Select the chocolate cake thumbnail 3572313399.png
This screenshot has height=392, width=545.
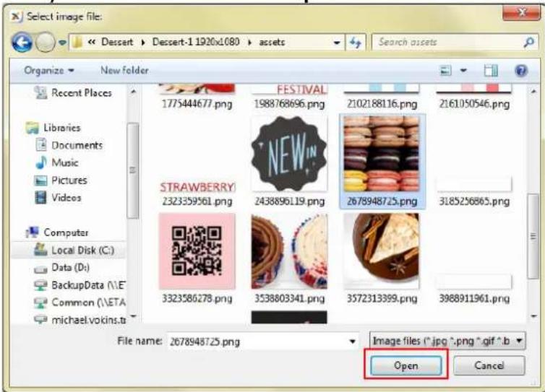(x=382, y=251)
